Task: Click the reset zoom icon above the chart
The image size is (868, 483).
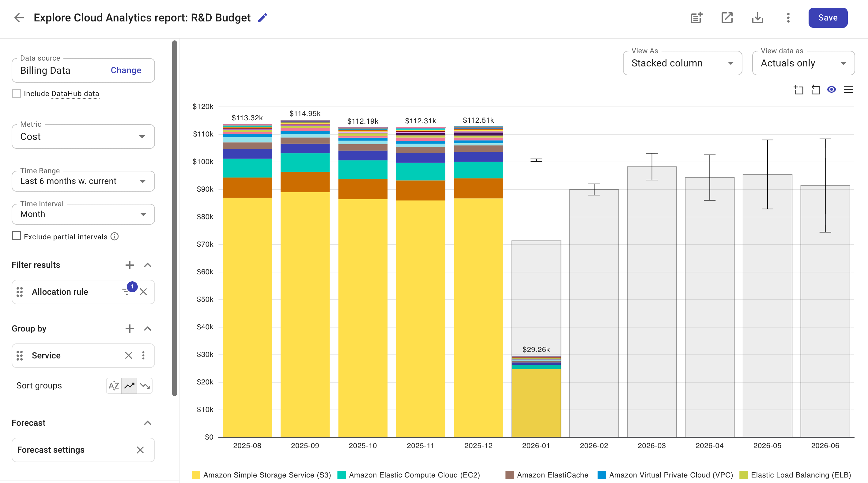Action: (815, 90)
